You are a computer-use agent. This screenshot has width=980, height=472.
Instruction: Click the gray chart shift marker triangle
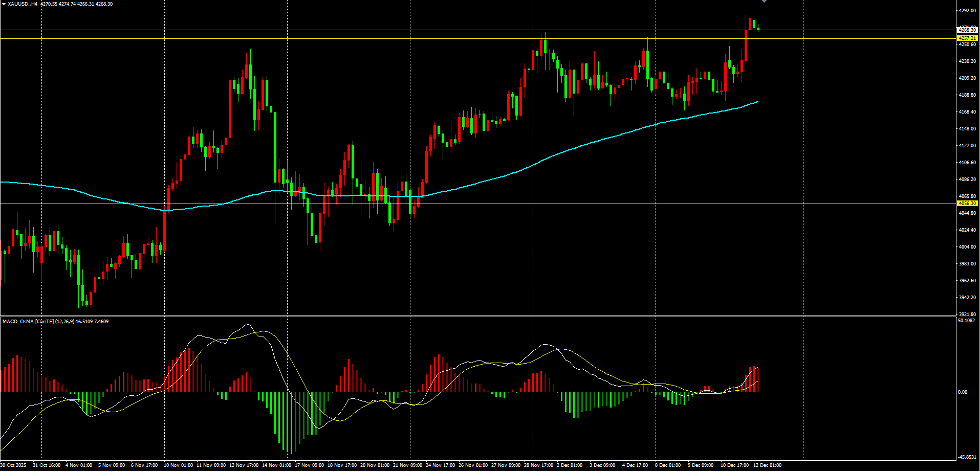(x=764, y=2)
